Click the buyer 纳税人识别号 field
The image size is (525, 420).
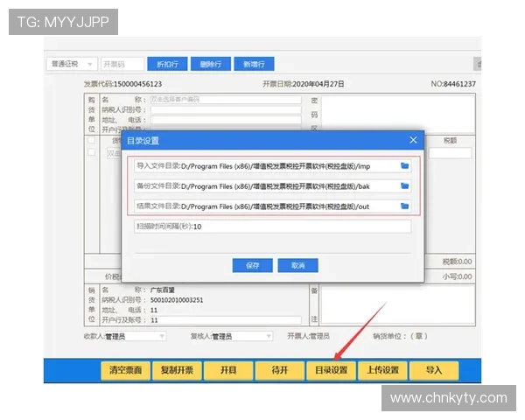coord(226,110)
